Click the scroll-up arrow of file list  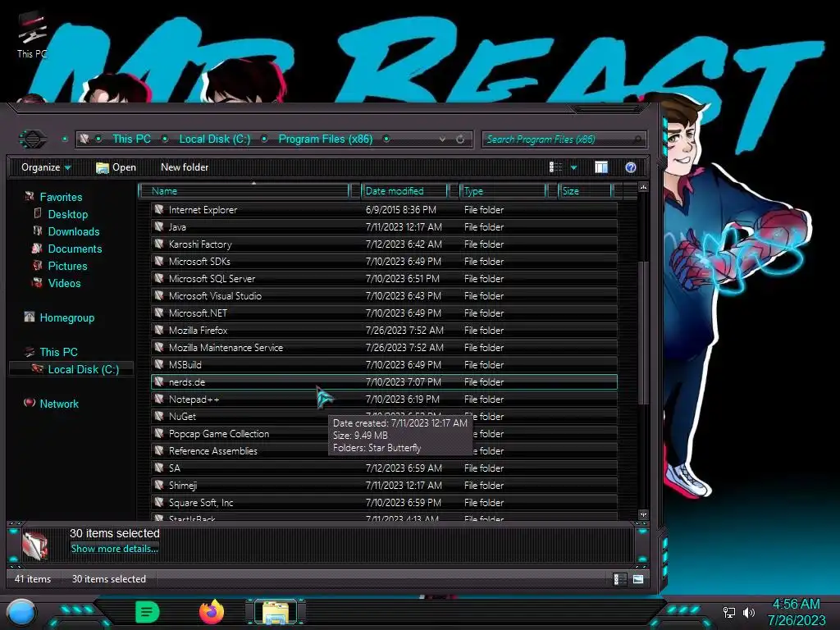[x=643, y=187]
